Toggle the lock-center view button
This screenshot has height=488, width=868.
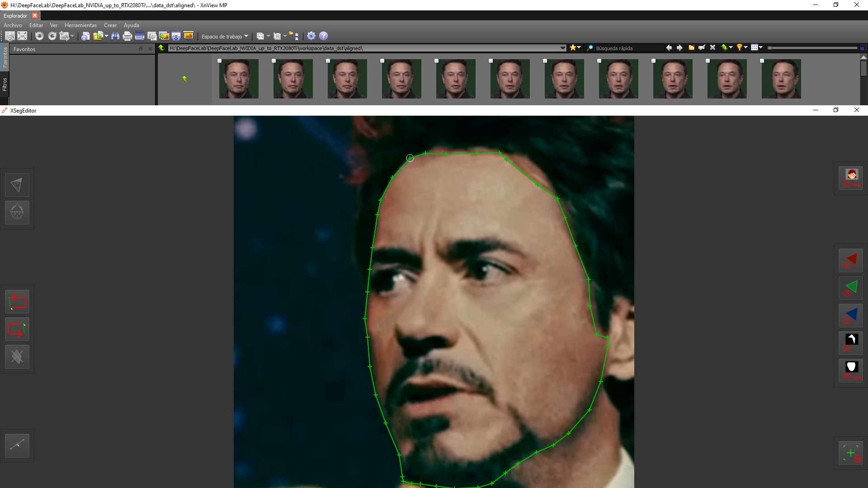point(851,453)
